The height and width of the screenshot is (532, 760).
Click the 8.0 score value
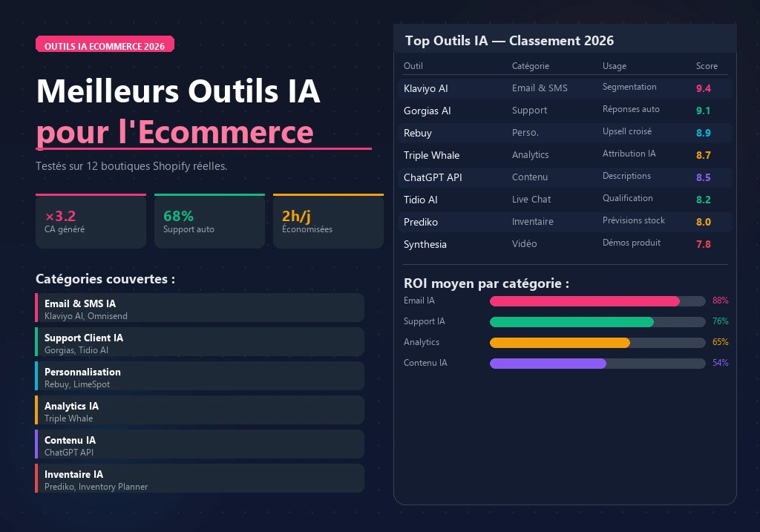point(704,222)
